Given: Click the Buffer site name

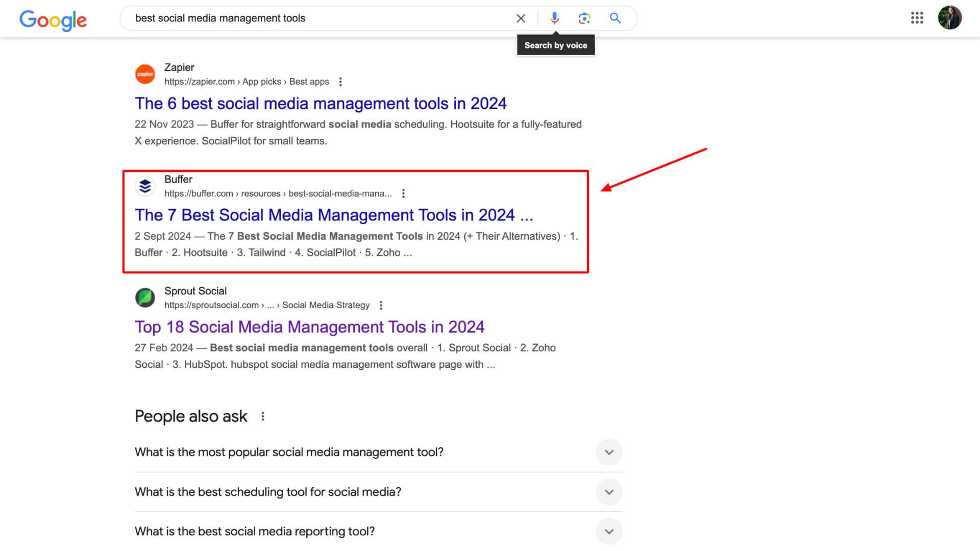Looking at the screenshot, I should [x=178, y=179].
